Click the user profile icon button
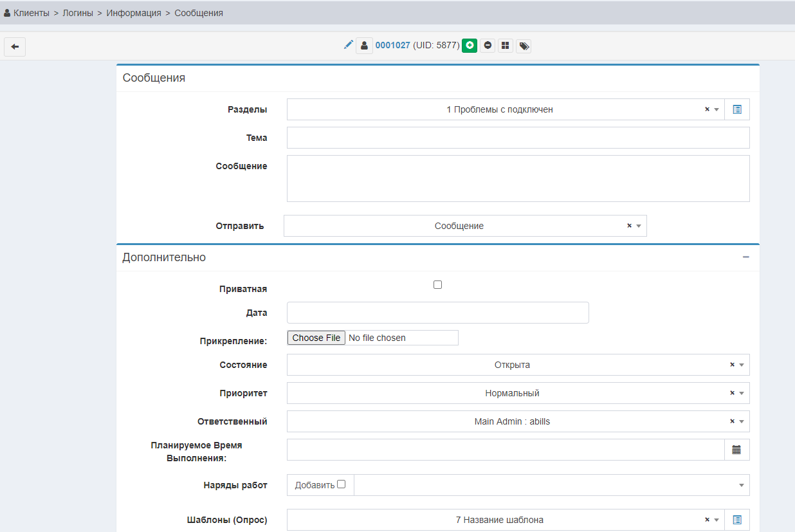 (365, 46)
